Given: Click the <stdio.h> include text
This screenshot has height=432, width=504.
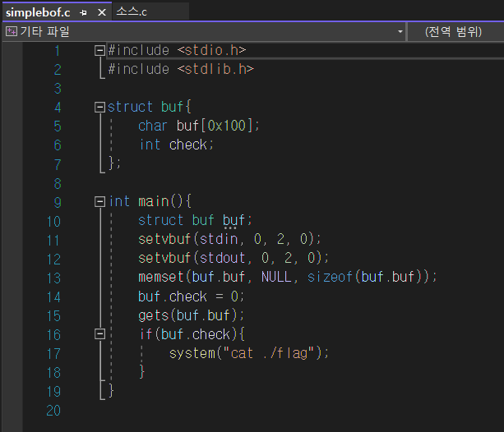Looking at the screenshot, I should point(211,50).
